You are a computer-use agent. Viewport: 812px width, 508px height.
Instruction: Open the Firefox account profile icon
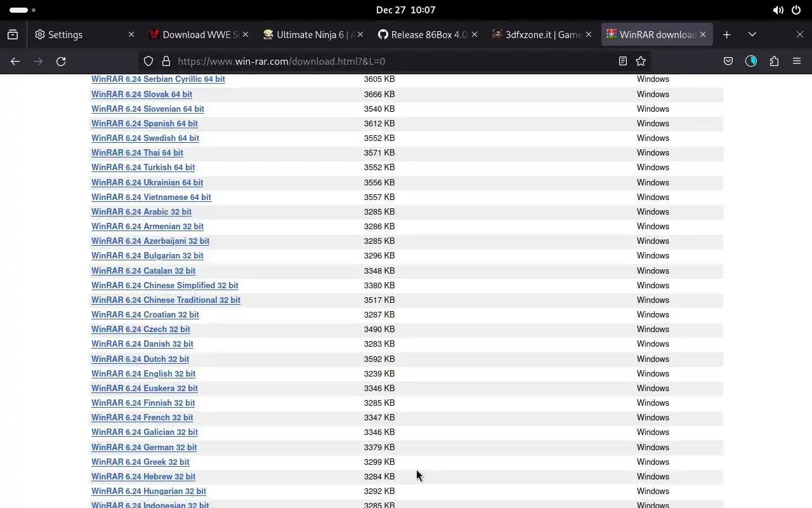[x=751, y=61]
